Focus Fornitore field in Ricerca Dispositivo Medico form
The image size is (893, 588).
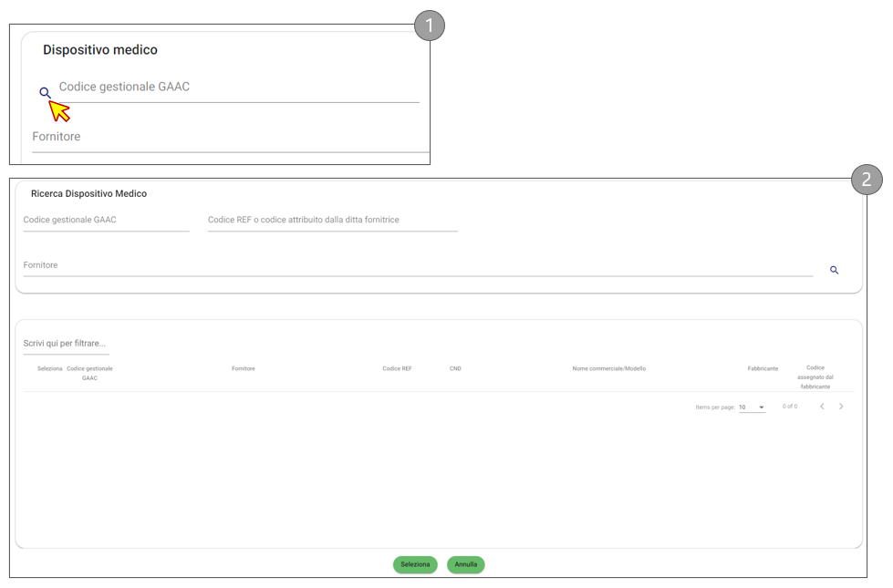[417, 265]
